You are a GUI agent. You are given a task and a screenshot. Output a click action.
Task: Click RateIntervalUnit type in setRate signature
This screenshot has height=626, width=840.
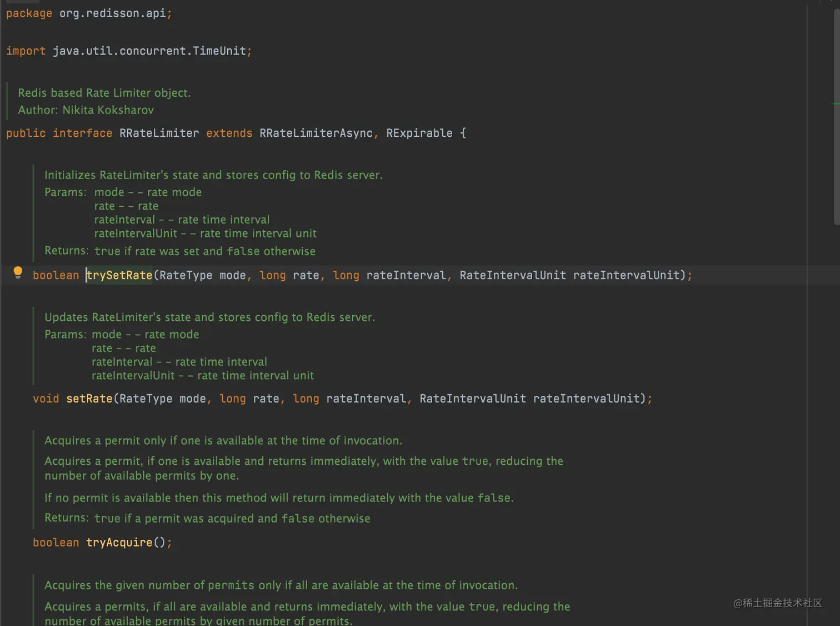(x=473, y=399)
